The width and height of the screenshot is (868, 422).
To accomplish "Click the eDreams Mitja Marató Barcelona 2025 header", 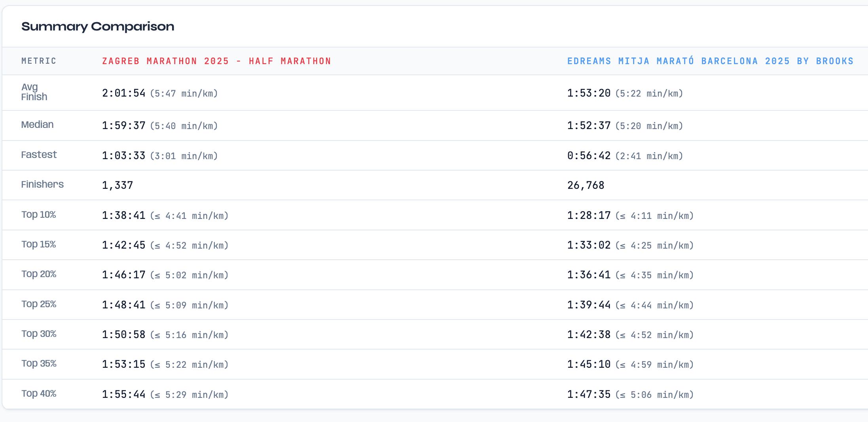I will 711,61.
